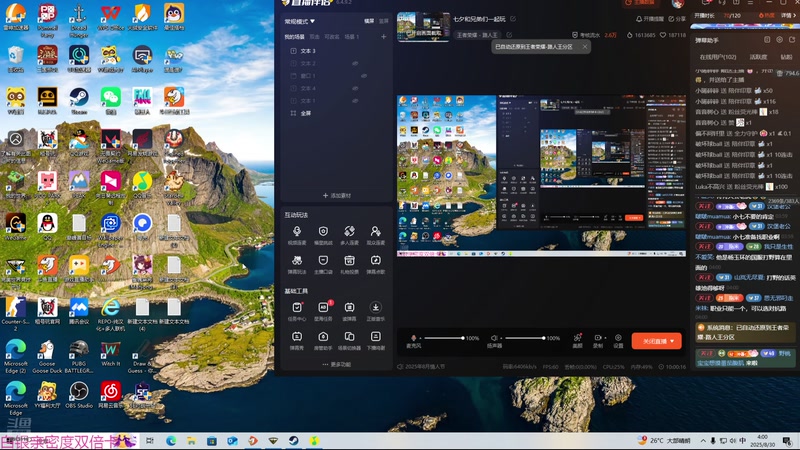This screenshot has width=800, height=450.
Task: Click the stream cover thumbnail
Action: (423, 26)
